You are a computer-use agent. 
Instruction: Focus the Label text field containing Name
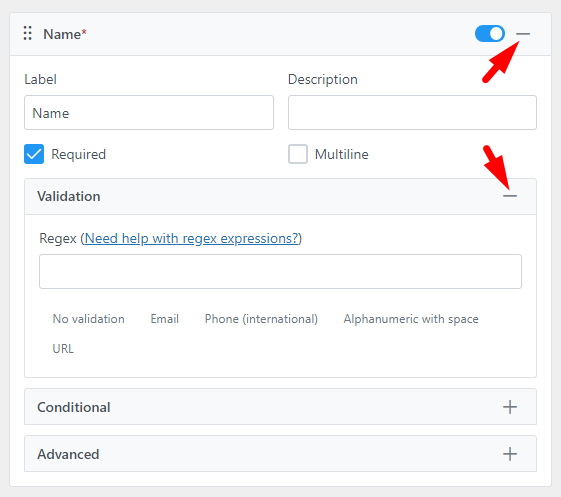(149, 113)
